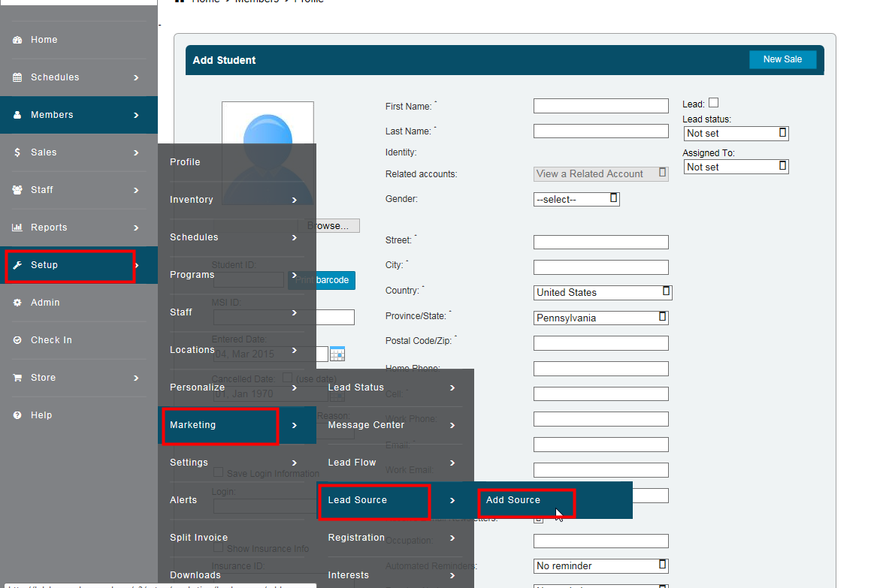Click the New Sale button
Viewport: 883px width, 588px height.
click(x=782, y=59)
